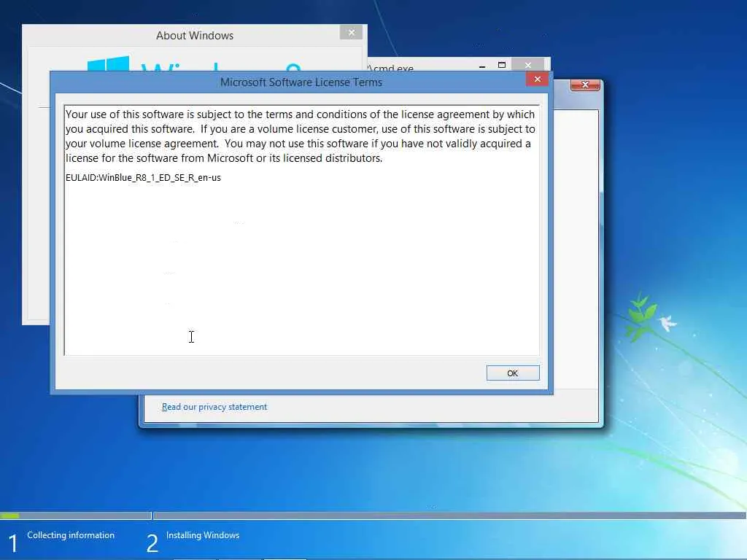Click the setup progress bar
This screenshot has height=560, width=747.
(x=373, y=516)
